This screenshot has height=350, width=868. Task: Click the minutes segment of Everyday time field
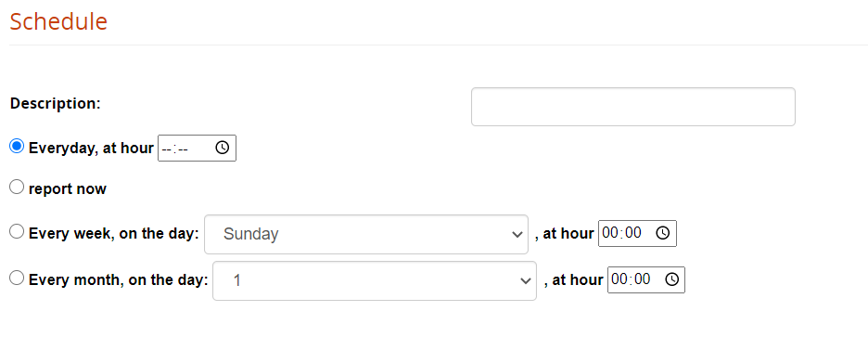[x=183, y=149]
